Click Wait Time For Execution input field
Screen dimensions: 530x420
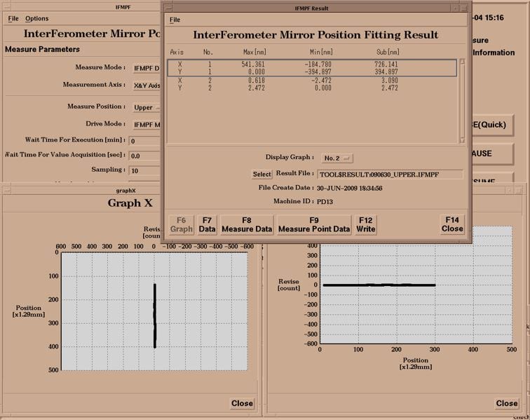144,141
